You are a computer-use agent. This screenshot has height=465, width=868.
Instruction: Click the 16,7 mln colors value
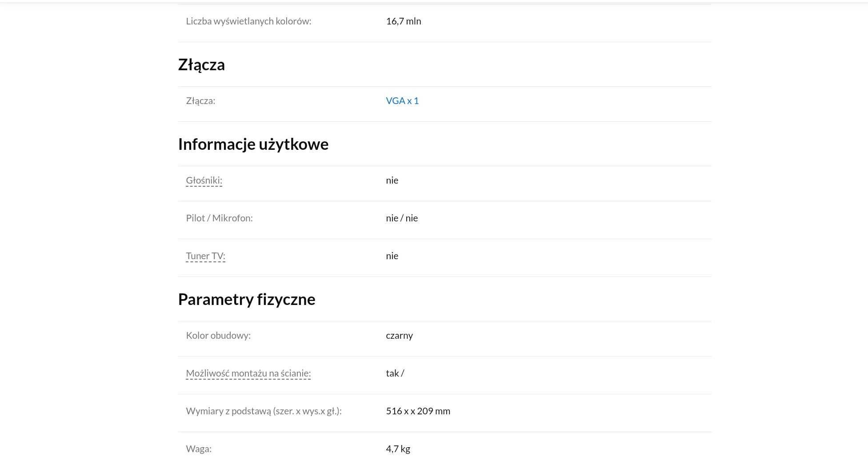click(404, 21)
